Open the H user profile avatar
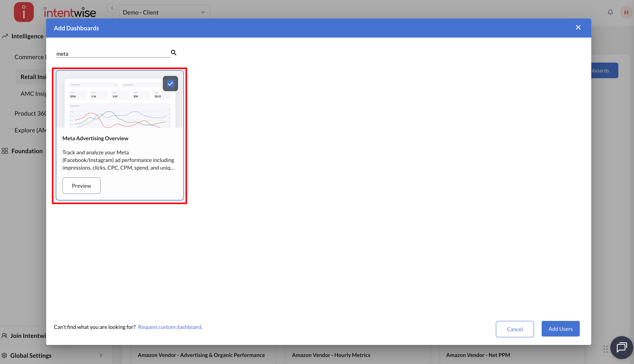Screen dimensions: 634x364 coord(626,12)
